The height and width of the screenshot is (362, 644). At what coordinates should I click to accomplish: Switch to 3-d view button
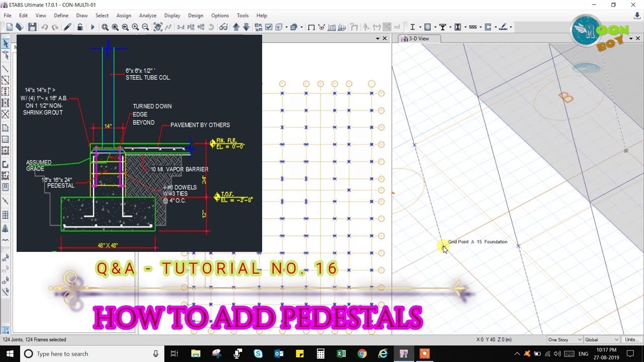pos(180,27)
